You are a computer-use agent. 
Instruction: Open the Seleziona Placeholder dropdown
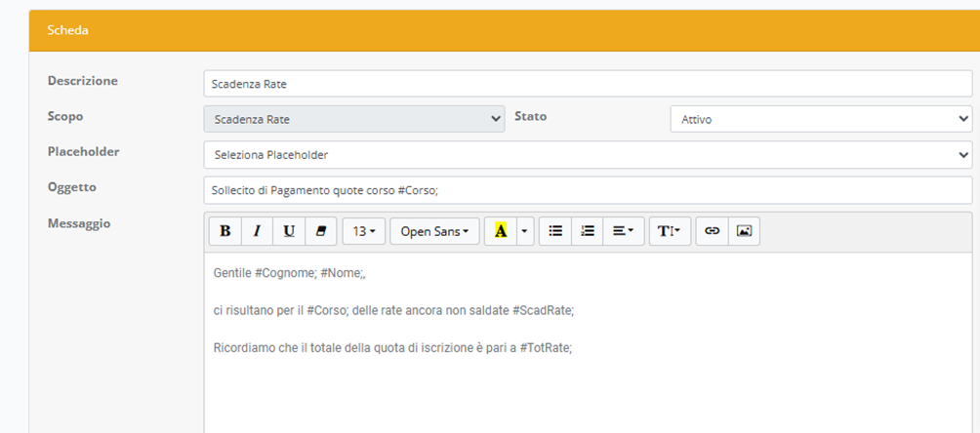click(x=587, y=155)
